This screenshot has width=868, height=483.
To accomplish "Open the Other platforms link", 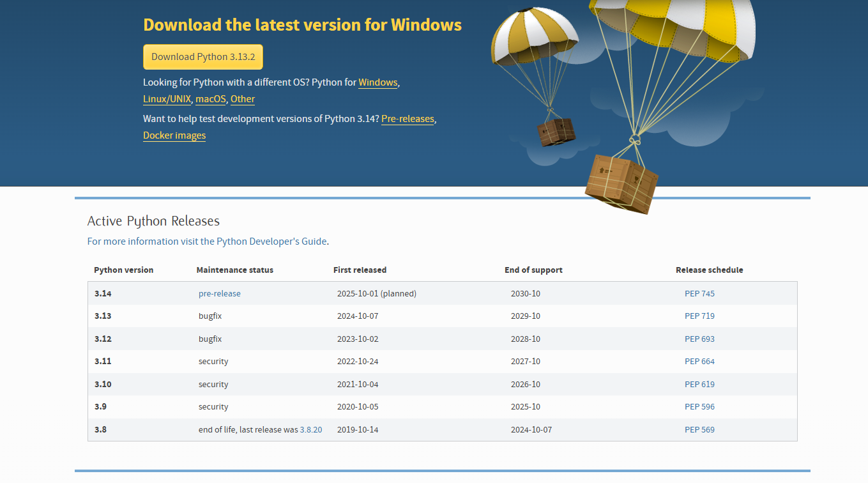I will pos(243,99).
